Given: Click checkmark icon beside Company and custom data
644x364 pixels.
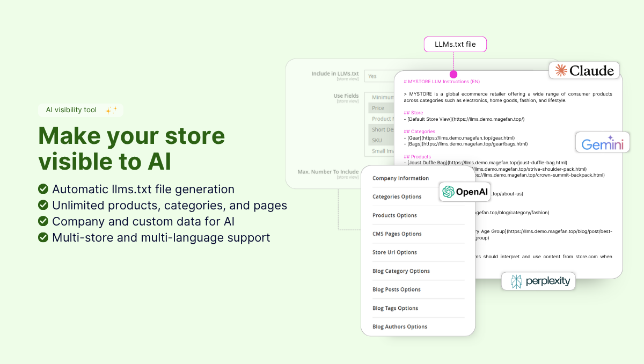Looking at the screenshot, I should (x=43, y=221).
